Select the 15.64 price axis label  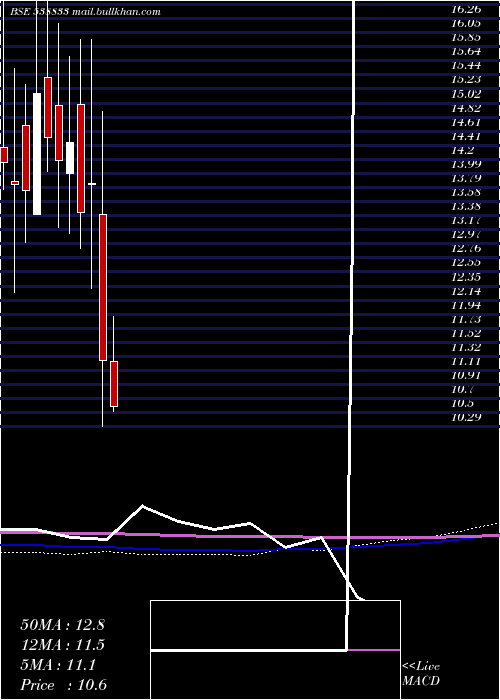click(x=466, y=51)
